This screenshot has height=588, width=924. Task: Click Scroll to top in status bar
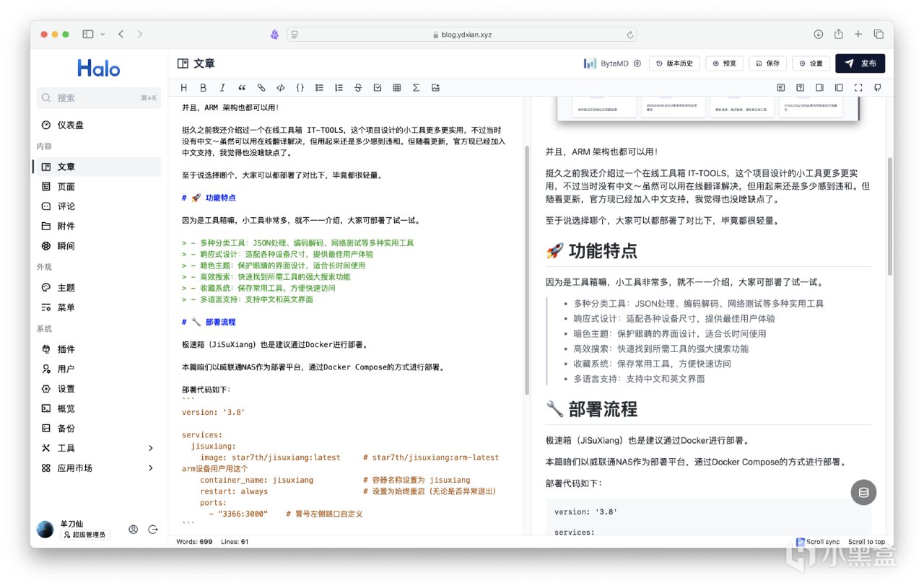pos(866,542)
